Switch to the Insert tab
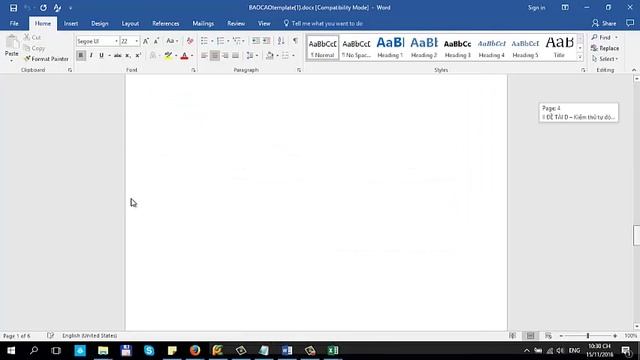This screenshot has height=360, width=640. click(71, 24)
